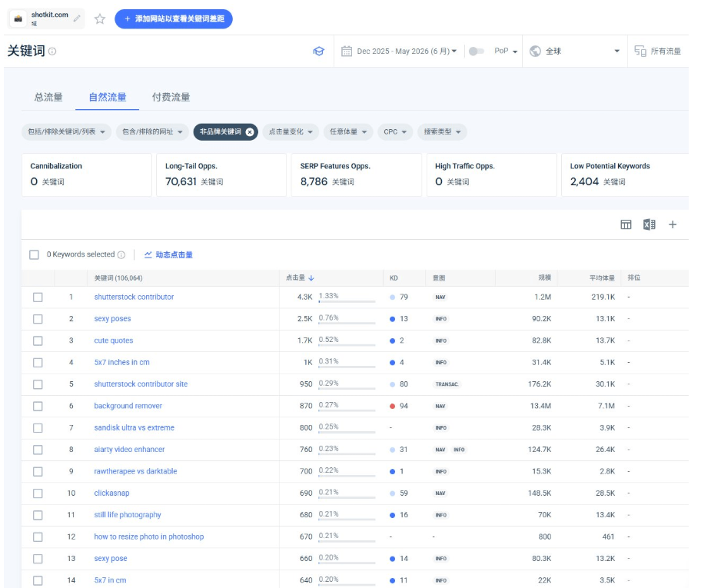
Task: Open the SERP Features Opps. card
Action: point(357,174)
